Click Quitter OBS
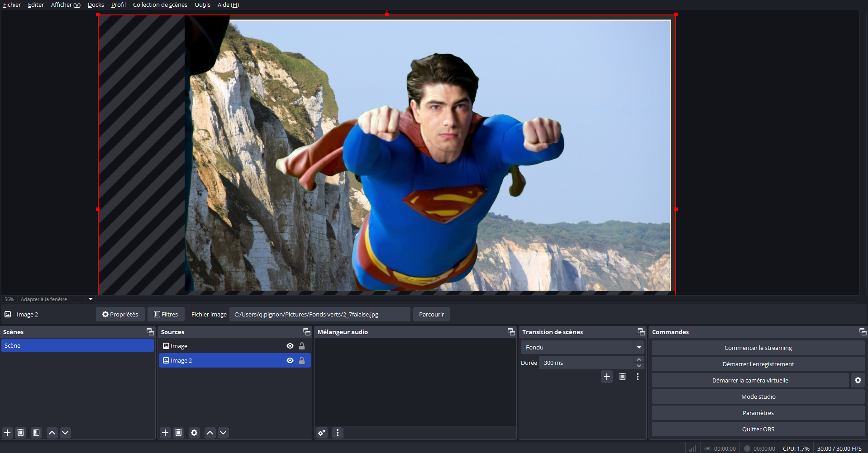 pyautogui.click(x=758, y=429)
